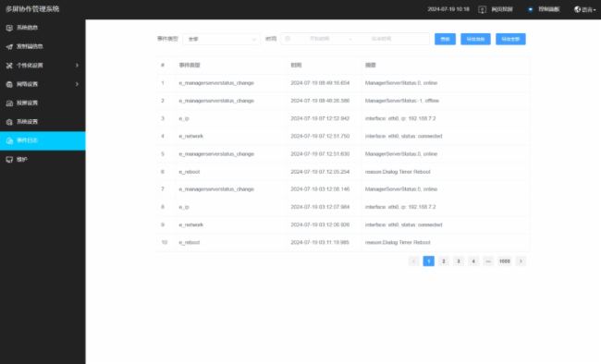This screenshot has width=601, height=364.
Task: Click the blue query button
Action: tap(445, 39)
